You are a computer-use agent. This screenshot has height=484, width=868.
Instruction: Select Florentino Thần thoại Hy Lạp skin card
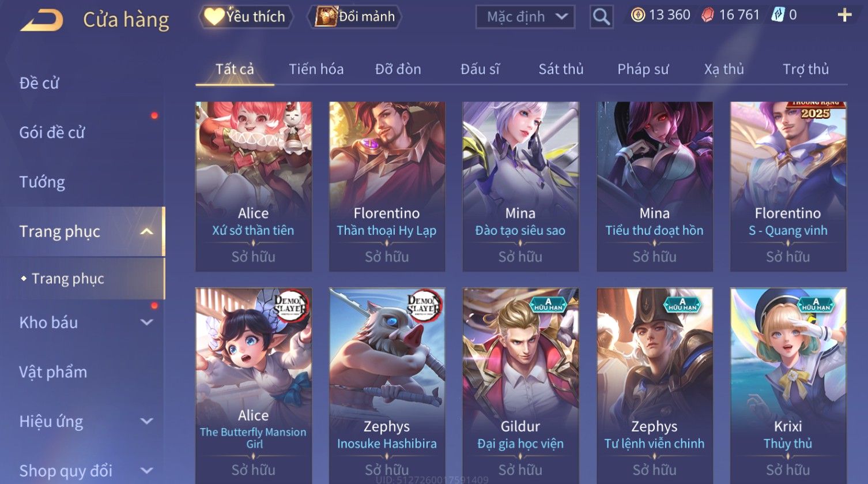(x=387, y=186)
